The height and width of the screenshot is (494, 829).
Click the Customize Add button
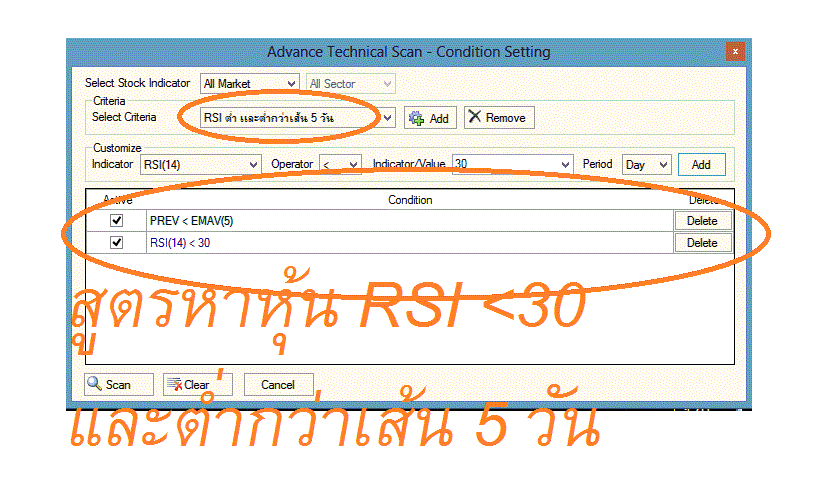tap(702, 164)
